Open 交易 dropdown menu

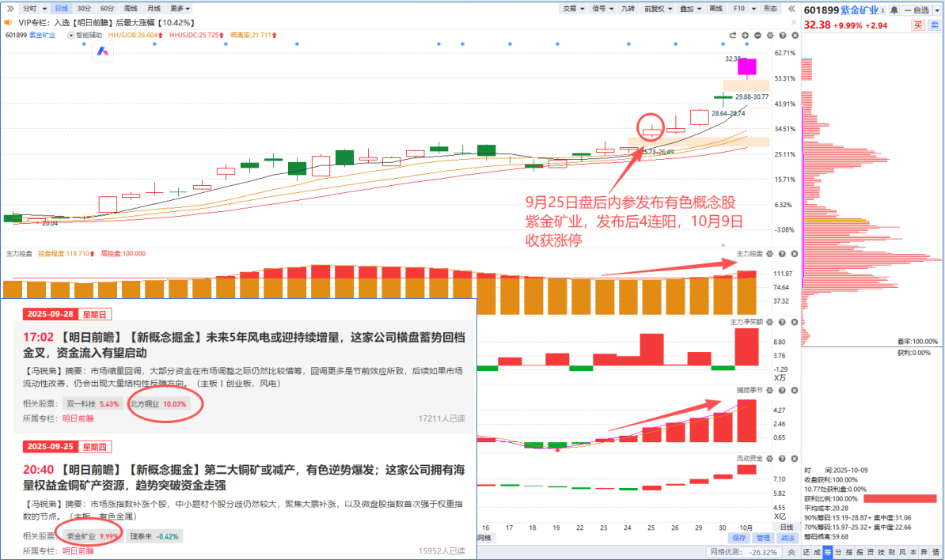[x=574, y=9]
